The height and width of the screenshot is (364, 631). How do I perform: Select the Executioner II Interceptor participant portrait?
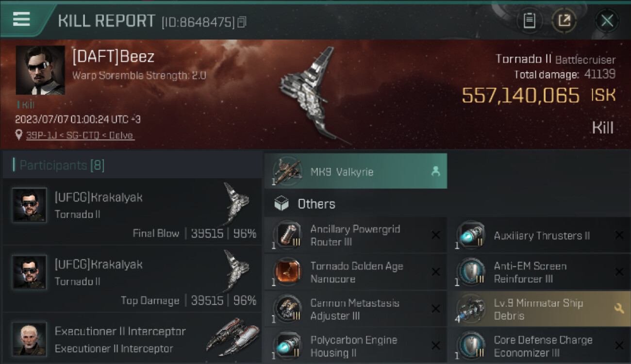click(x=30, y=338)
